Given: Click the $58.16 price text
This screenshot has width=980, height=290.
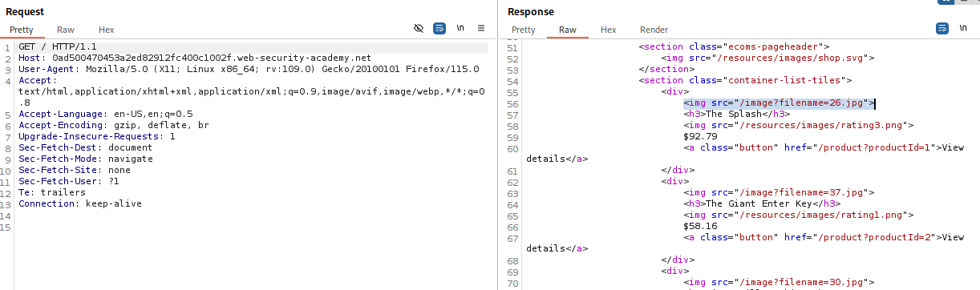Looking at the screenshot, I should point(699,227).
